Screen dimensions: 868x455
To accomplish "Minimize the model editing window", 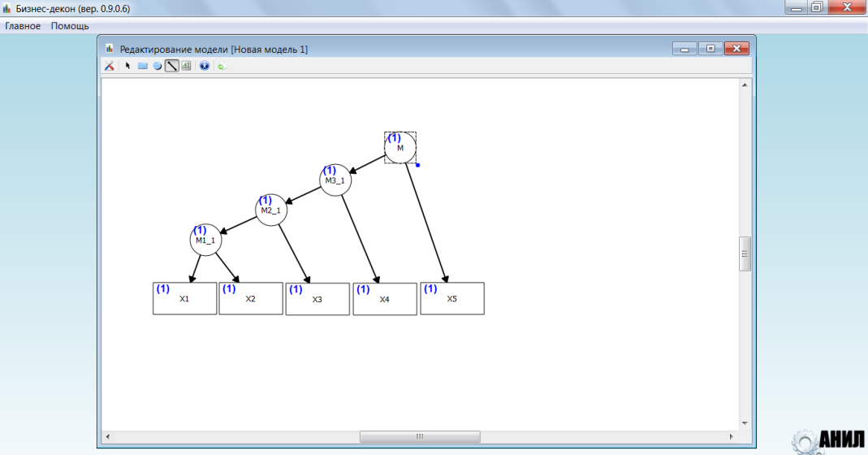I will pos(684,49).
